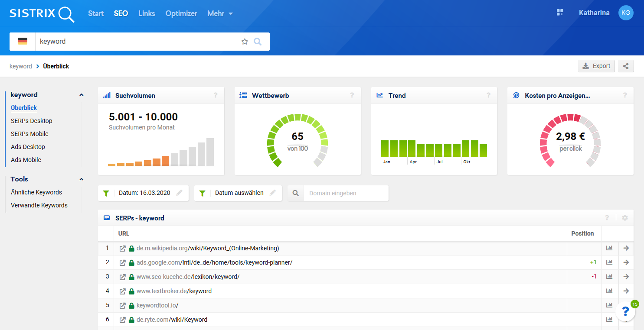
Task: Open the www.seo-kueche.de lexikon URL
Action: tap(188, 277)
